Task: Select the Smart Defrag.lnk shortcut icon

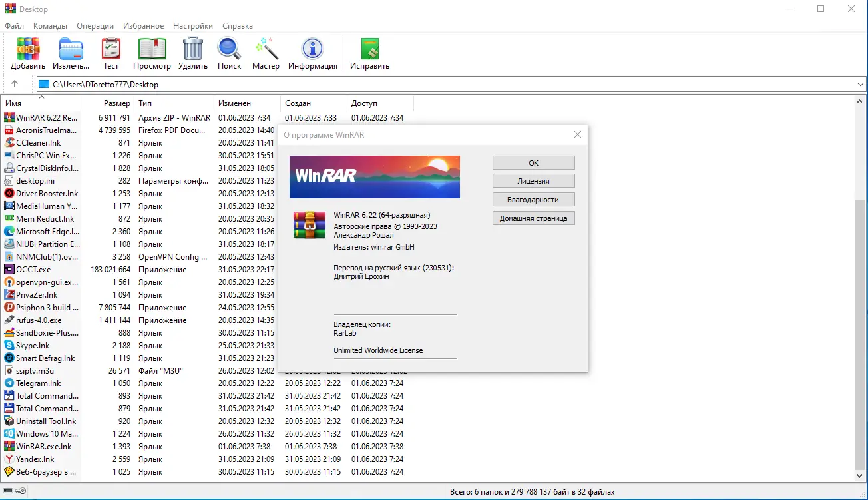Action: click(9, 358)
